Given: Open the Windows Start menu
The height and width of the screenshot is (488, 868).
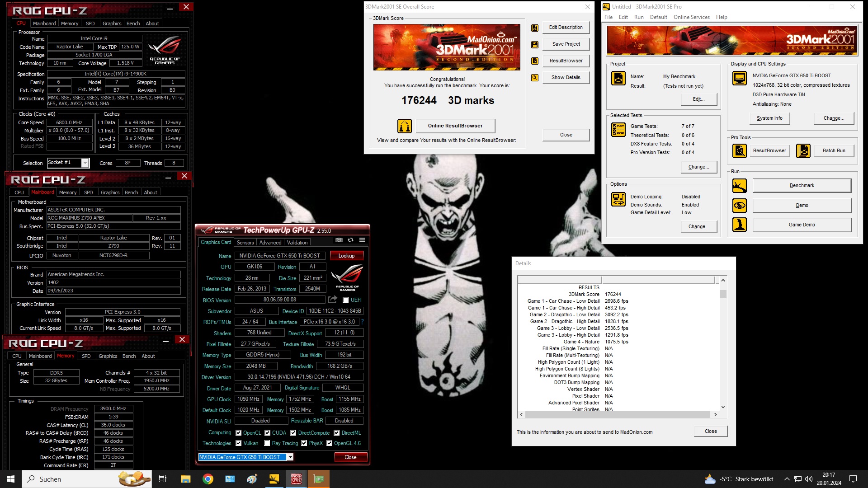Looking at the screenshot, I should tap(11, 479).
